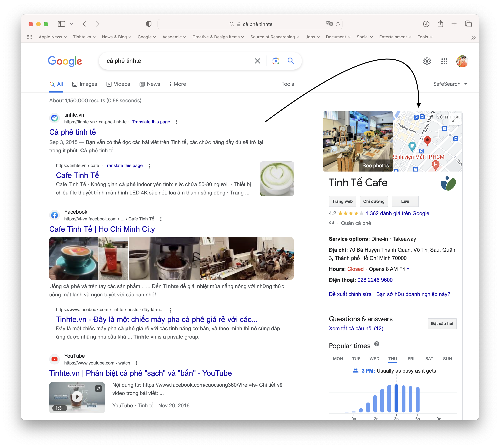Click the Google logo
The image size is (500, 448).
(x=65, y=61)
